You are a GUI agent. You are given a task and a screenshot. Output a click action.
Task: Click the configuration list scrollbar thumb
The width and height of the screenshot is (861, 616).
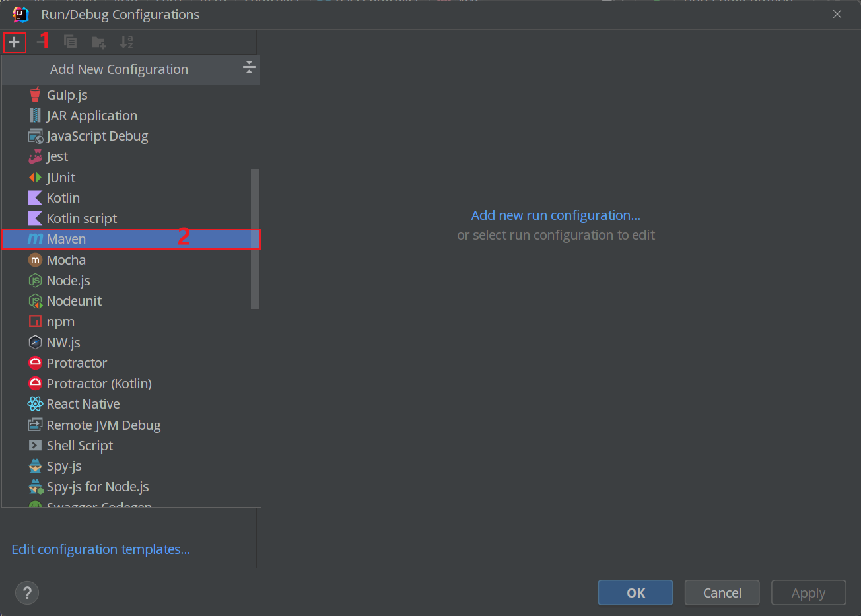point(255,238)
